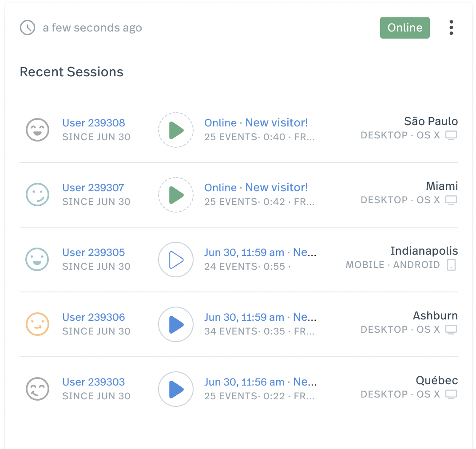Open the User 239305 profile link
Screen dimensions: 476x449
coord(94,252)
